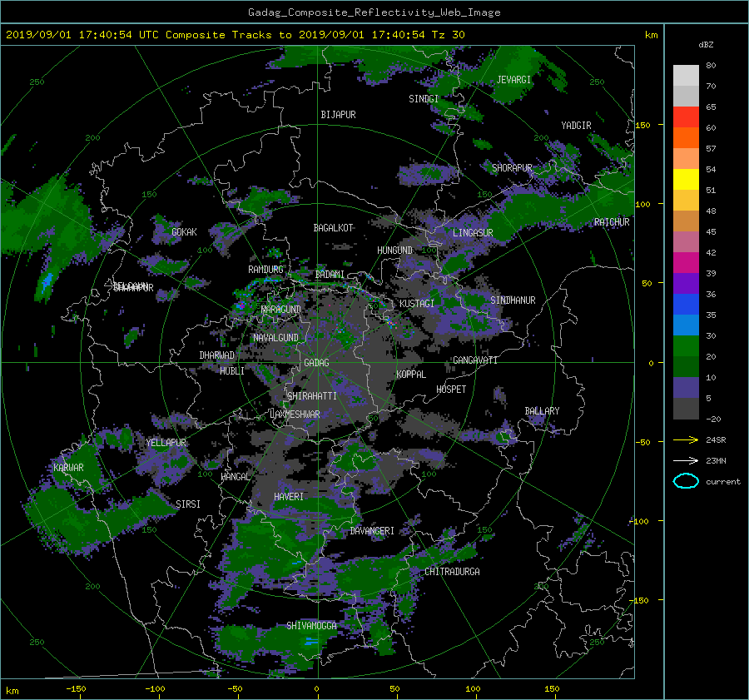
Task: Click the light blue 35 dBZ swatch
Action: pos(686,325)
